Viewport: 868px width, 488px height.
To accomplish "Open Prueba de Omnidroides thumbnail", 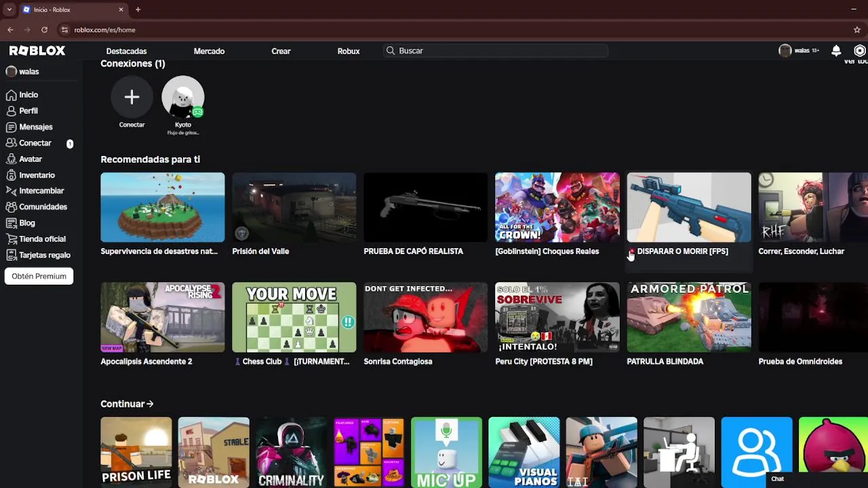I will click(x=813, y=317).
